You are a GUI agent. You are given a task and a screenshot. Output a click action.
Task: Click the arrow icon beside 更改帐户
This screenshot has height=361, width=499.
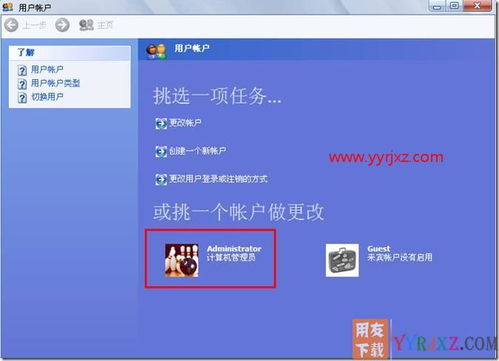(161, 124)
